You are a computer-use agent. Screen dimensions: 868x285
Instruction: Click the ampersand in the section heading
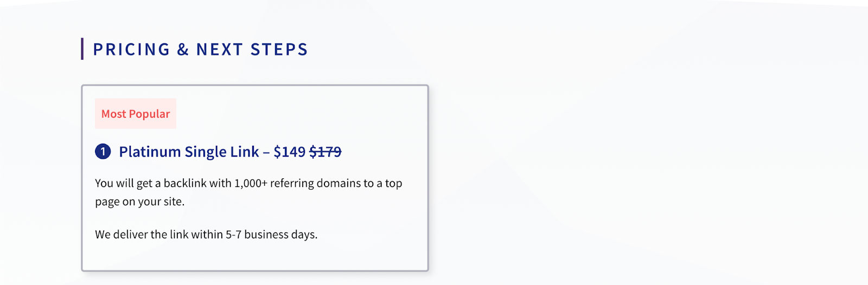(183, 49)
